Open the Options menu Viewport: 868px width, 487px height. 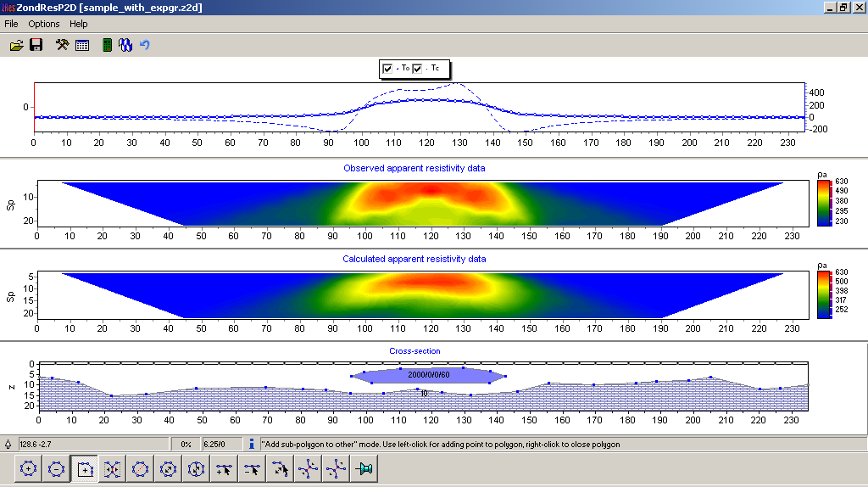click(44, 24)
